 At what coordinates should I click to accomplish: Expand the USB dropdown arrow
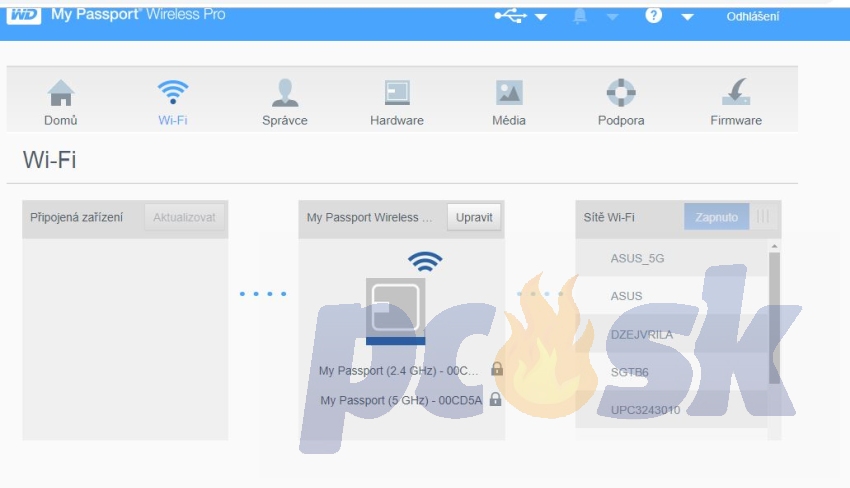click(x=540, y=17)
